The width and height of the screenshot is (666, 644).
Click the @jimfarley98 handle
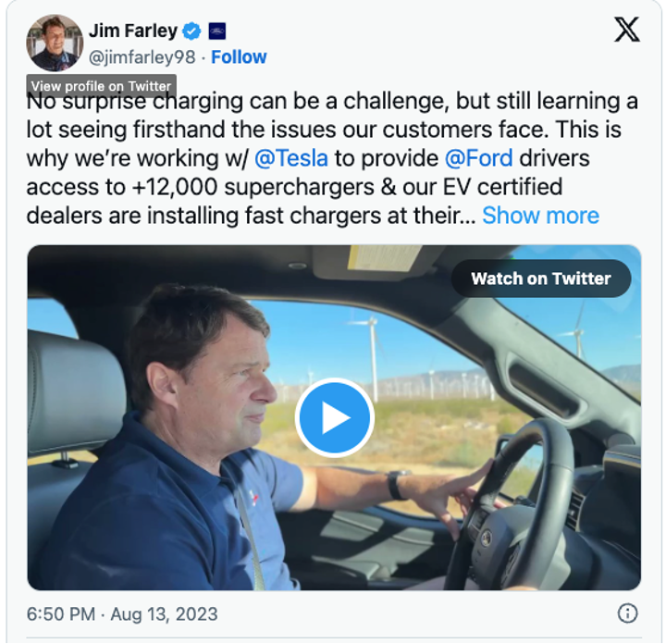coord(143,57)
